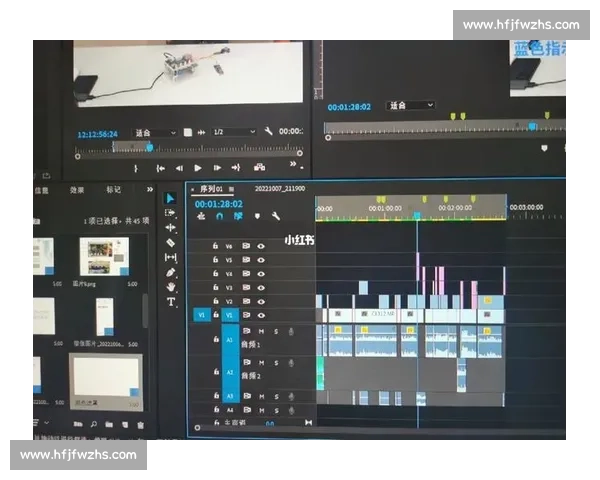Activate the Pen tool
This screenshot has width=600, height=480.
(170, 272)
